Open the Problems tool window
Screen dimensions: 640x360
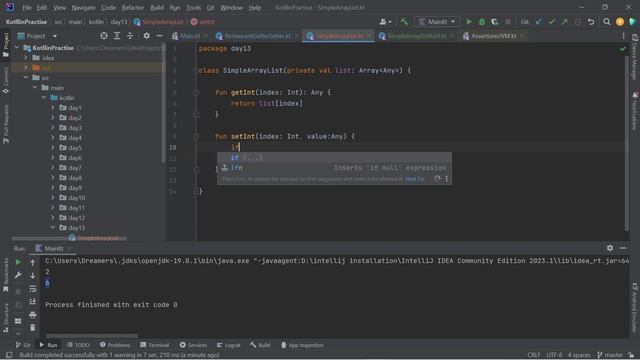(115, 345)
